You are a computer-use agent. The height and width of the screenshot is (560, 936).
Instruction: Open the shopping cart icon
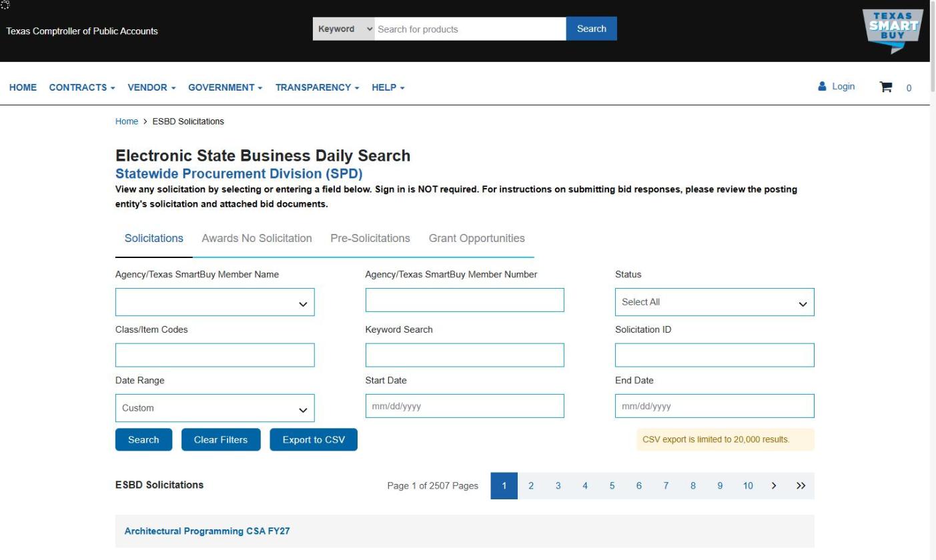pyautogui.click(x=886, y=87)
